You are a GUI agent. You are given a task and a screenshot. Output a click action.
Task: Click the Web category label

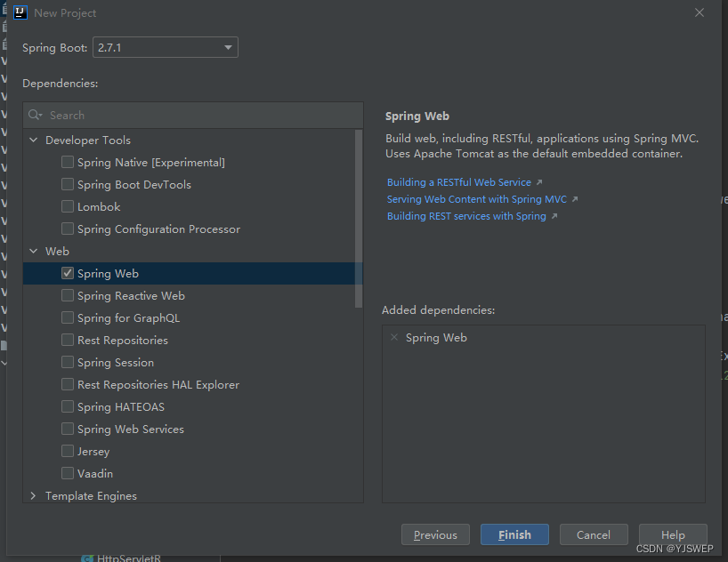point(57,251)
